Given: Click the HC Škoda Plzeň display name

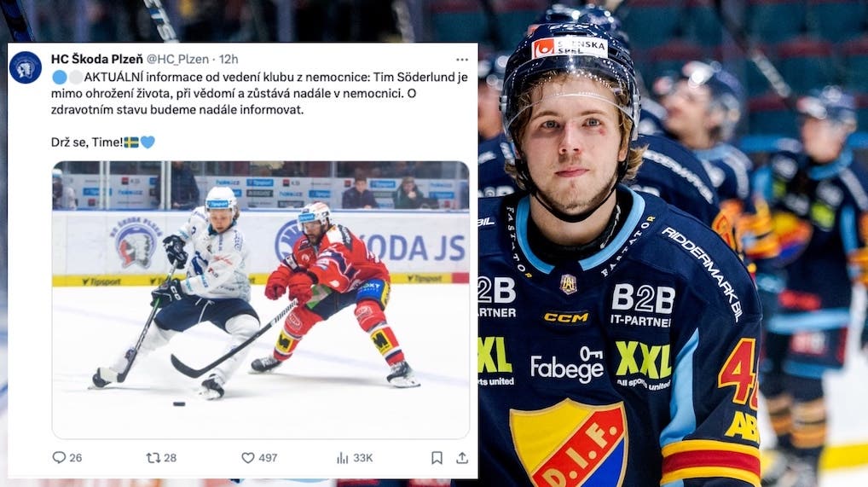Looking at the screenshot, I should click(97, 59).
